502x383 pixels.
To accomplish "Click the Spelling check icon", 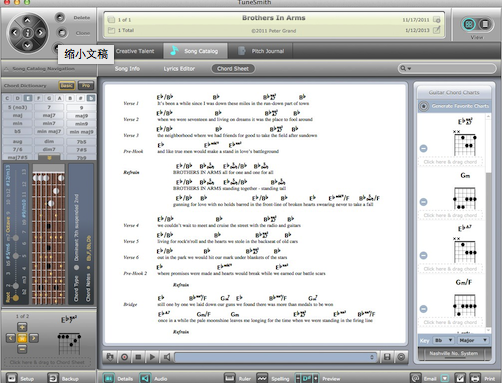I will [x=262, y=378].
